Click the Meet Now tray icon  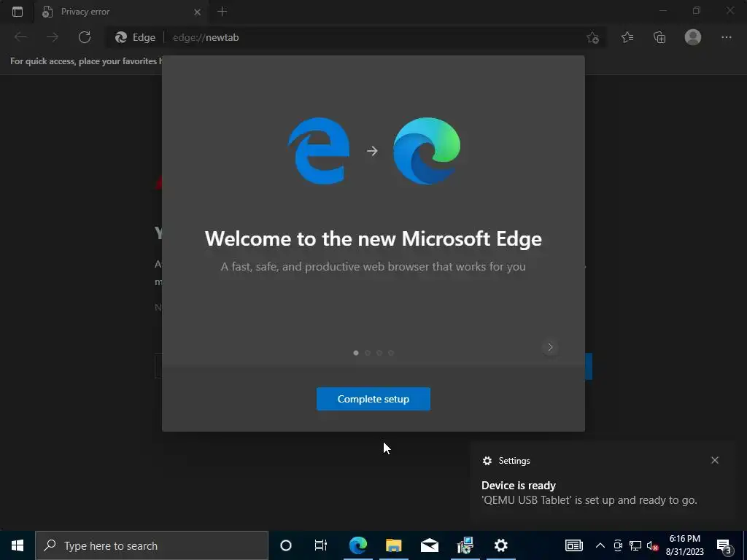[618, 545]
